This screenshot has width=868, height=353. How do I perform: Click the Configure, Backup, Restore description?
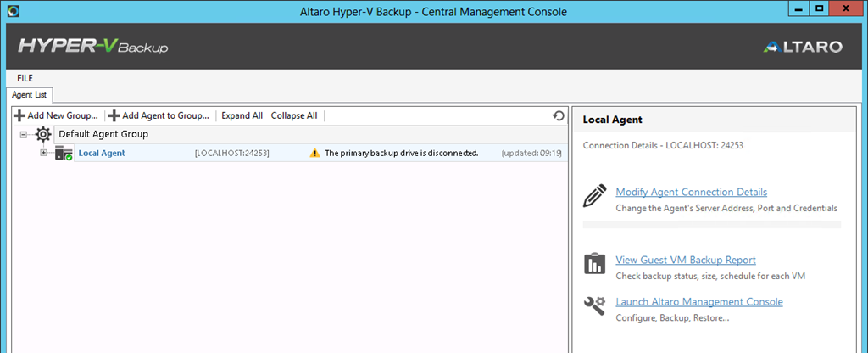(672, 319)
